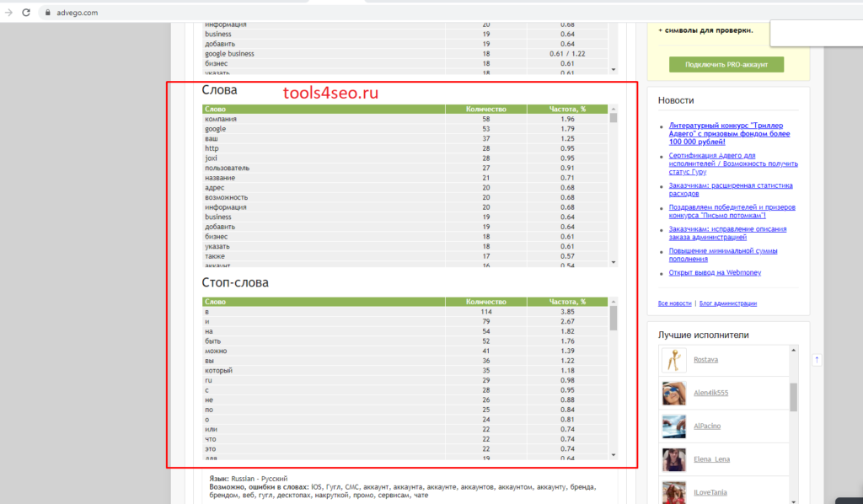
Task: Click 'Частота, %' header in Стоп-слова table
Action: (567, 302)
